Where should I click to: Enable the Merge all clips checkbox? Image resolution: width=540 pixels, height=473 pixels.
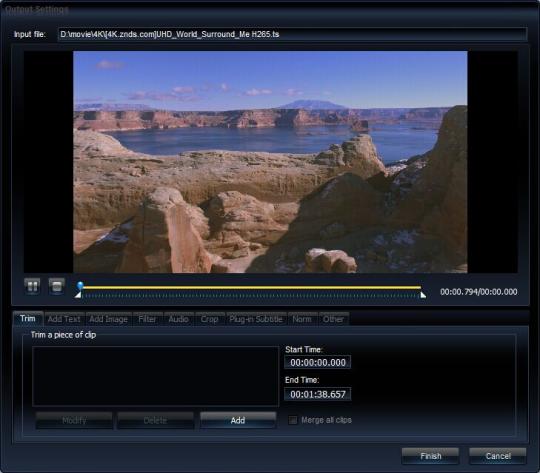[293, 420]
